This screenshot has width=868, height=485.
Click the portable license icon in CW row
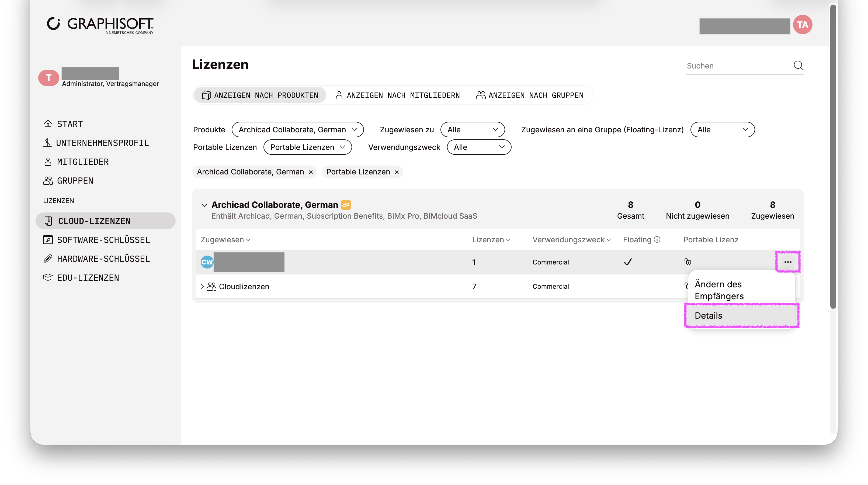[688, 262]
